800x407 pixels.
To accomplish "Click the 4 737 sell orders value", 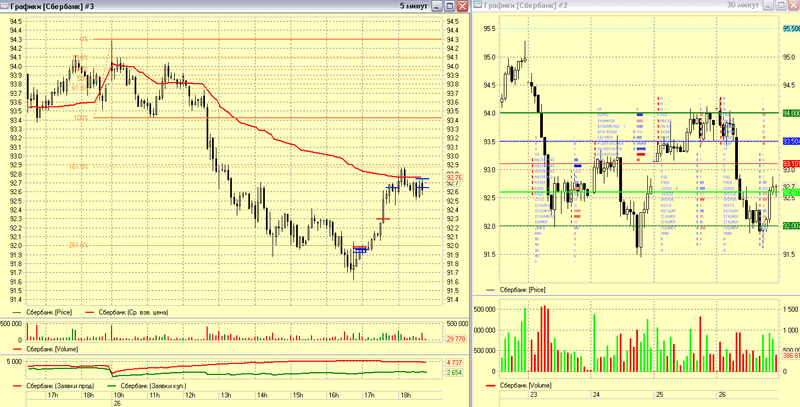I will click(454, 362).
